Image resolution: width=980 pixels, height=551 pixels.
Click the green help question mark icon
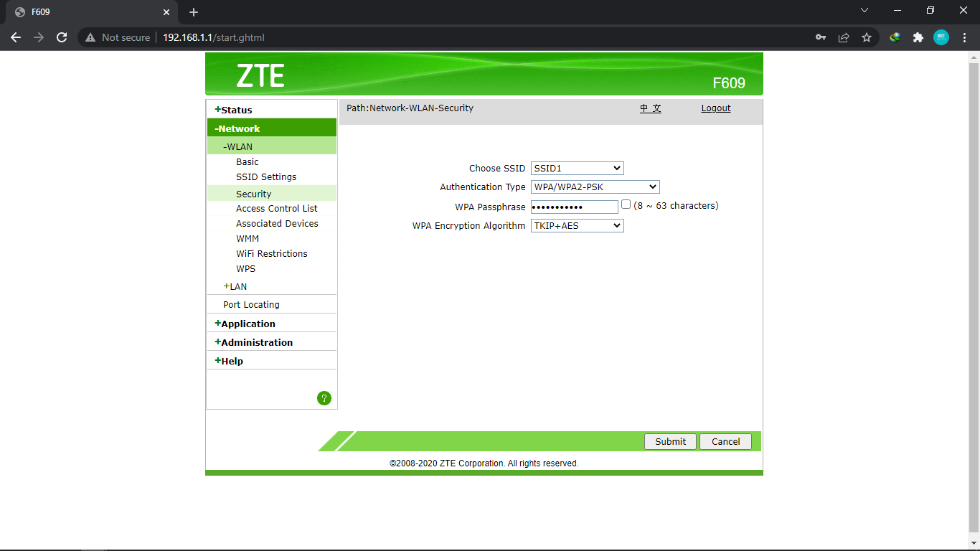(x=324, y=398)
